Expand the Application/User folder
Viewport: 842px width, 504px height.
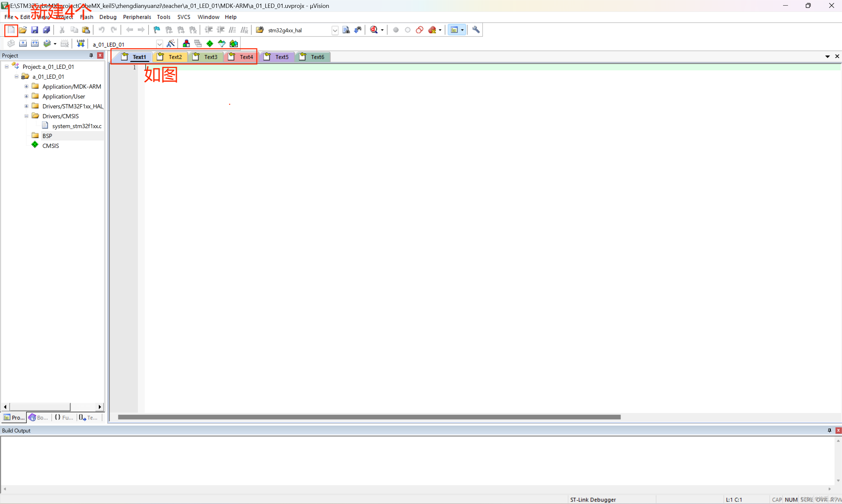[x=26, y=97]
